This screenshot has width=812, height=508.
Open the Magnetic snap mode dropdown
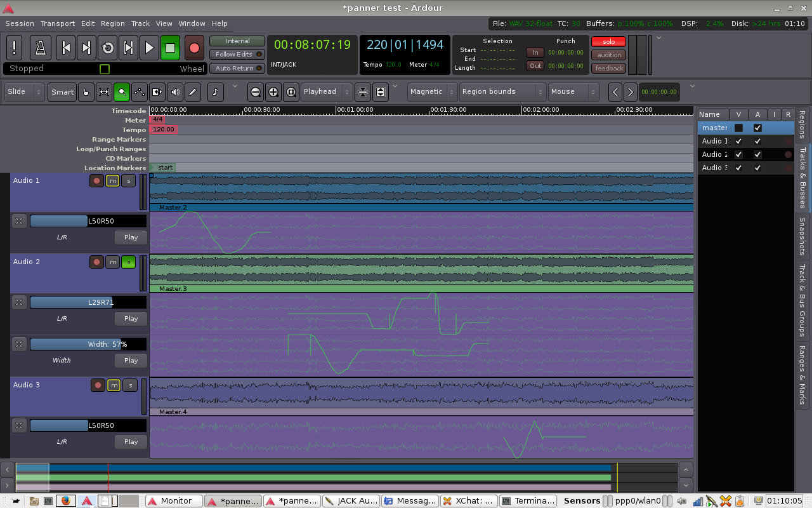(x=431, y=92)
